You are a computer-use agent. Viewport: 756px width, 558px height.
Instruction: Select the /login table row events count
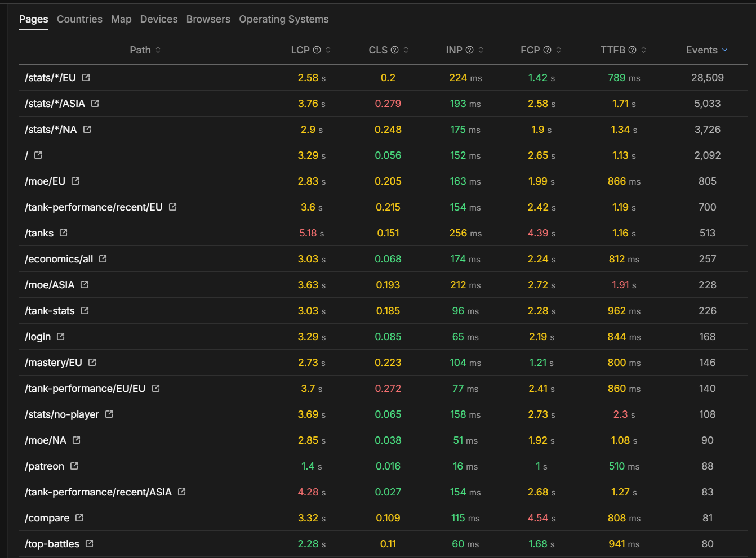(707, 337)
